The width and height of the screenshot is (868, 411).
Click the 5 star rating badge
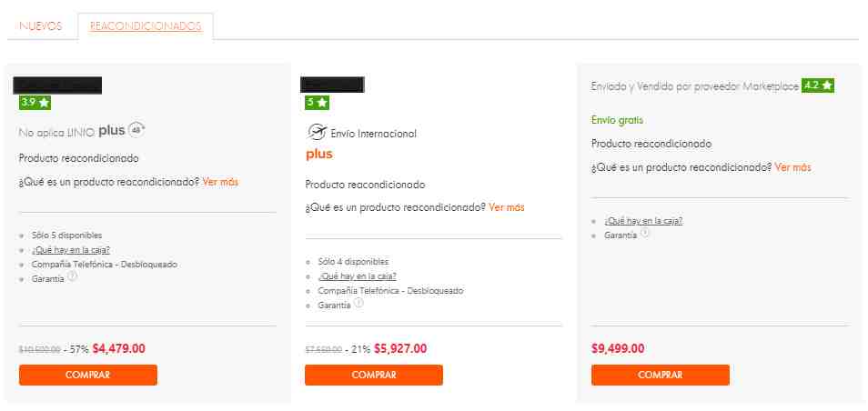pyautogui.click(x=318, y=103)
